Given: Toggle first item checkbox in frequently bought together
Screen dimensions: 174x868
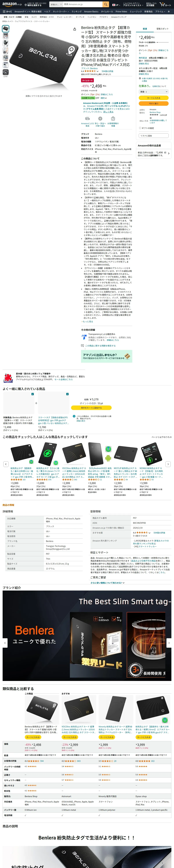Looking at the screenshot, I should tap(33, 394).
